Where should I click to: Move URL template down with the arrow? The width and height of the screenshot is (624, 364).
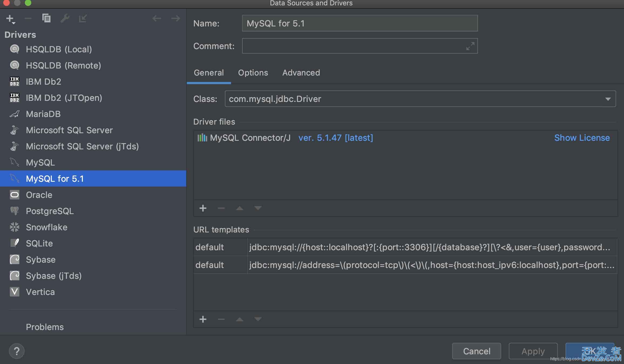click(258, 319)
